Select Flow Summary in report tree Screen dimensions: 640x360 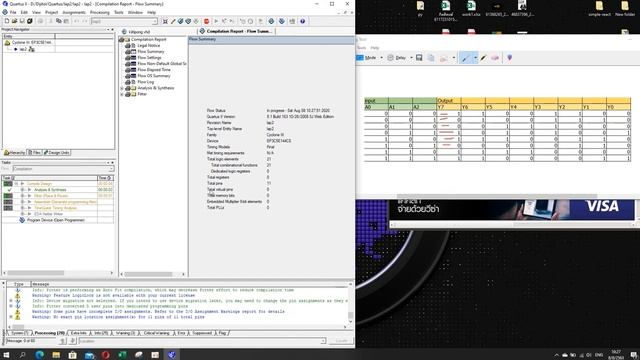pyautogui.click(x=151, y=51)
